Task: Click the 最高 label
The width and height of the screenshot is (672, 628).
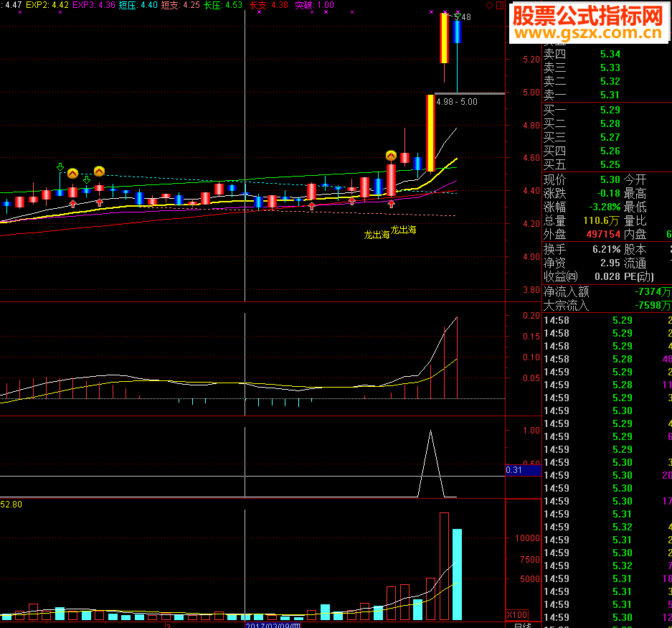Action: 635,194
